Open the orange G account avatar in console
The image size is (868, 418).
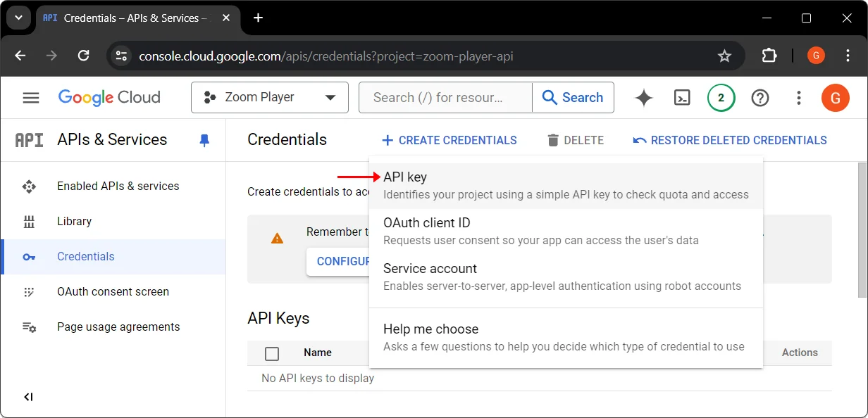point(836,98)
